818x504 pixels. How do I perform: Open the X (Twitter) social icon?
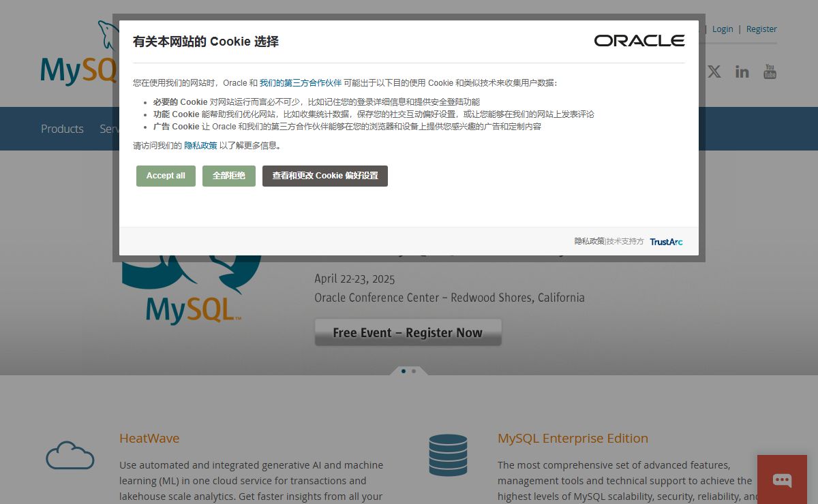714,72
